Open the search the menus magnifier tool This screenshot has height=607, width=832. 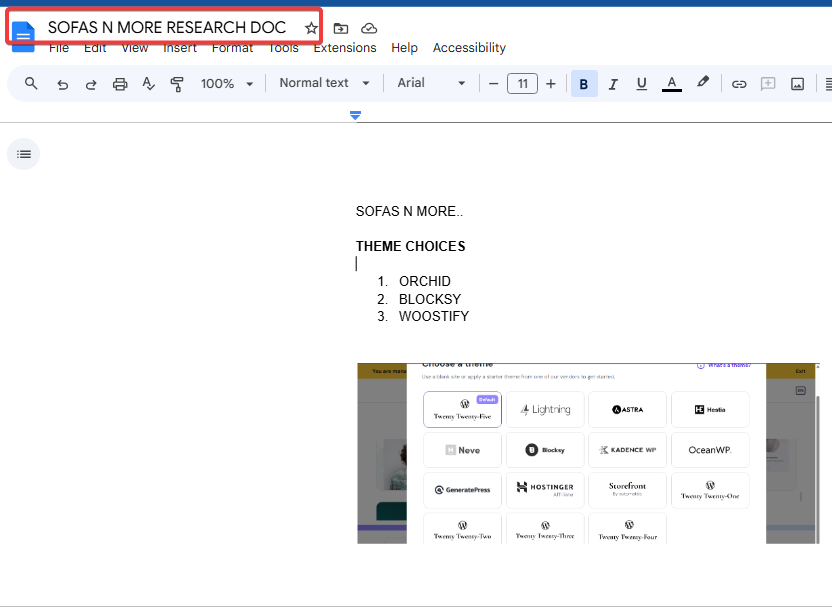coord(31,83)
